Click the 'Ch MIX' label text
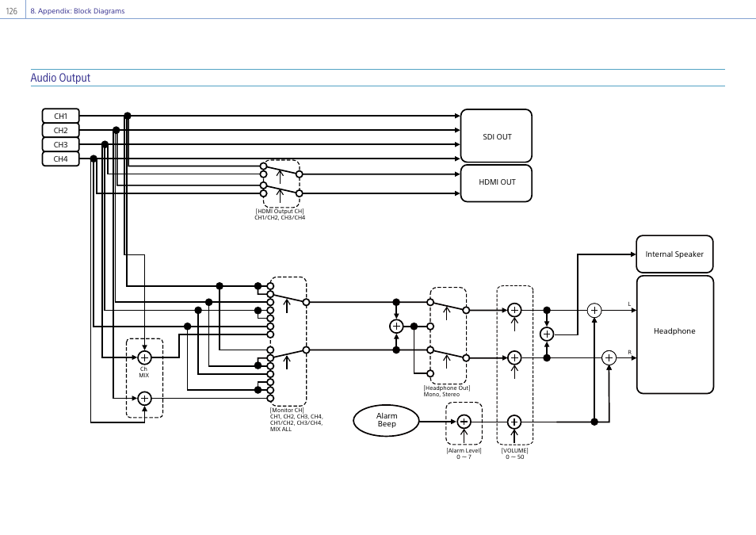 click(144, 372)
